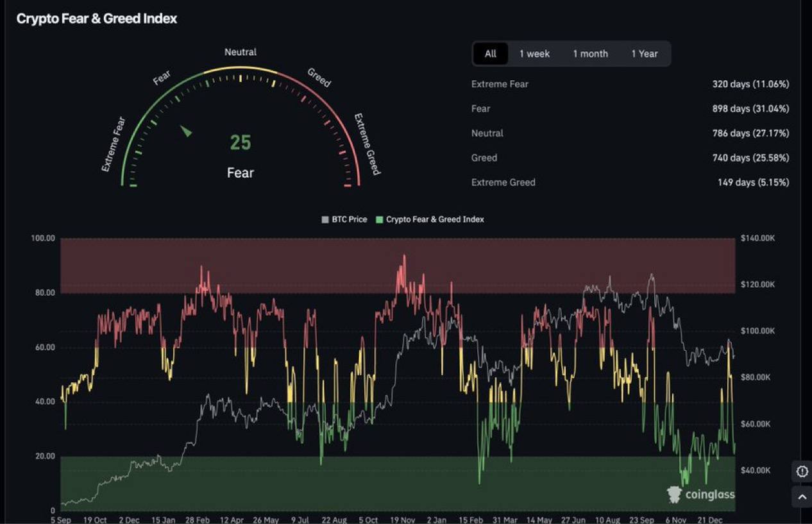Switch to the 1 week tab
The width and height of the screenshot is (812, 524).
point(534,54)
